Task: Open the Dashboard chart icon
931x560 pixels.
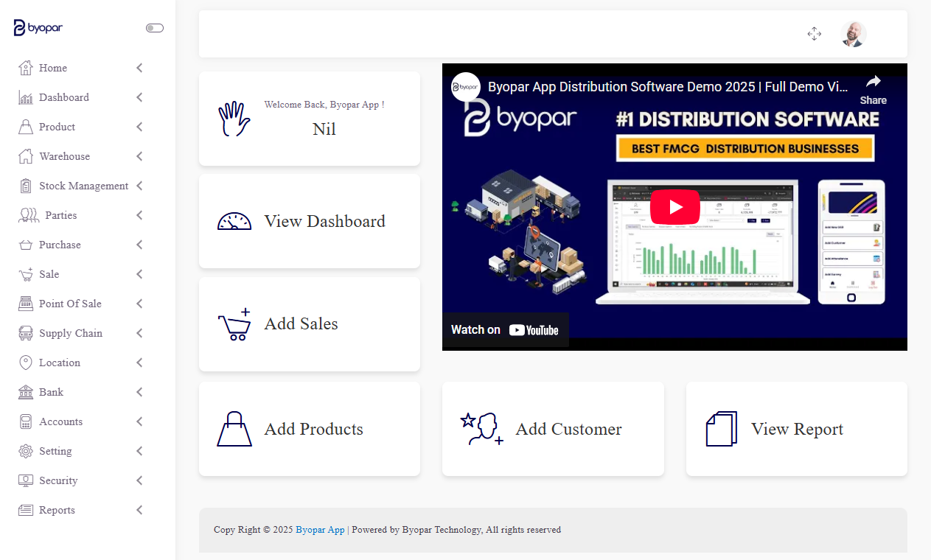Action: (25, 97)
